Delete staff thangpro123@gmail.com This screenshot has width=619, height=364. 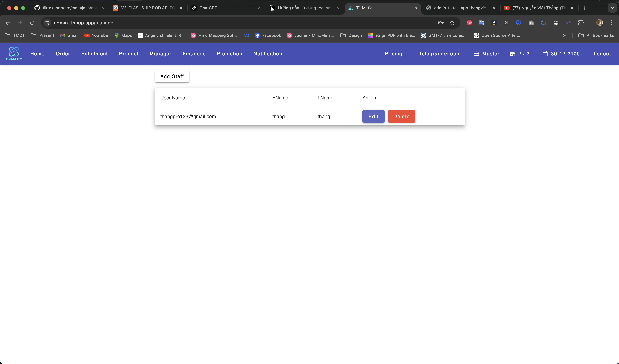(401, 116)
